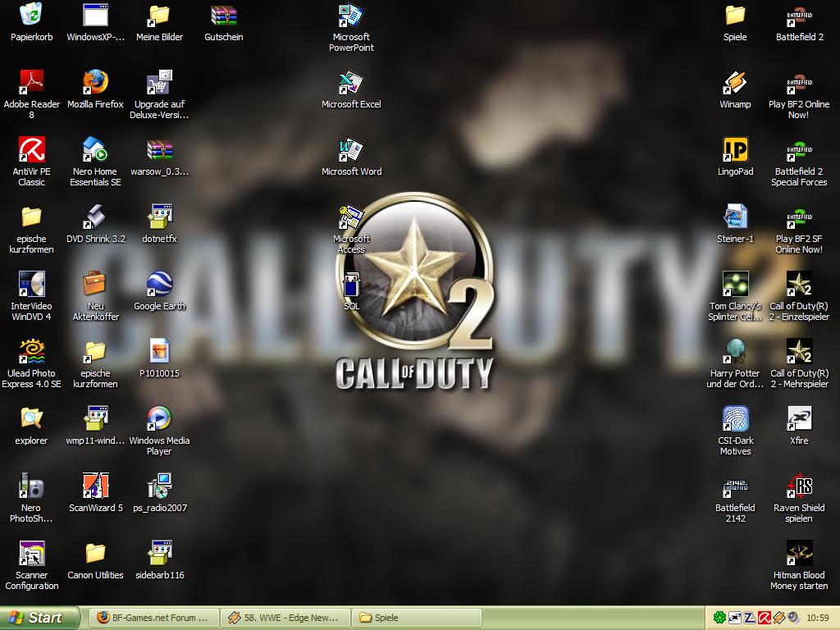Image resolution: width=840 pixels, height=630 pixels.
Task: Select the ps_radio2007 installer icon
Action: (159, 486)
